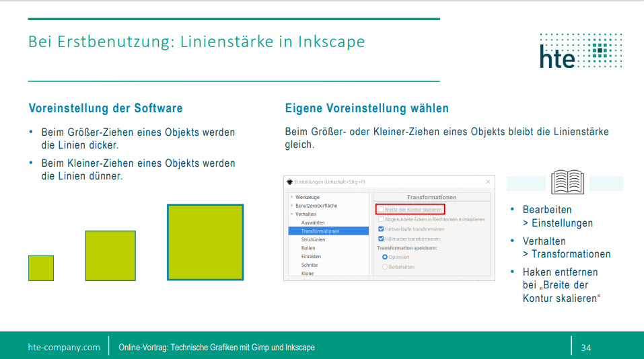The image size is (644, 359).
Task: Click the bullet 'Verhalten > Transformationen'
Action: coord(567,247)
